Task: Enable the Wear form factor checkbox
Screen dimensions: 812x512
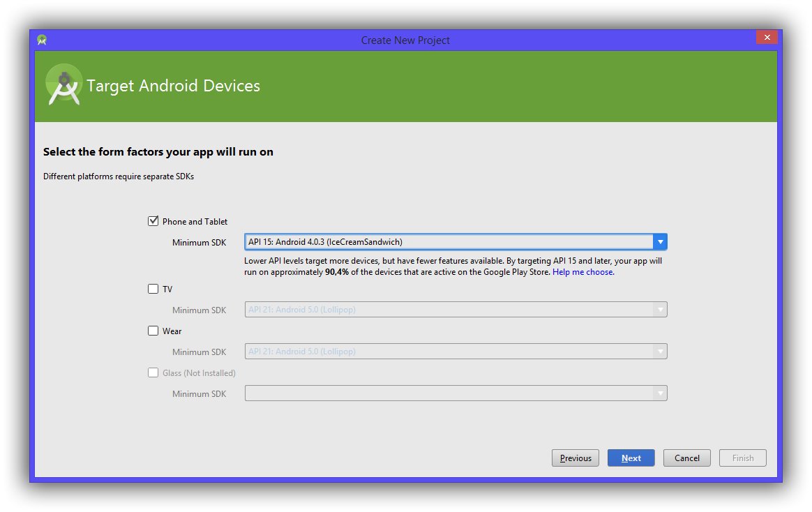Action: tap(153, 331)
